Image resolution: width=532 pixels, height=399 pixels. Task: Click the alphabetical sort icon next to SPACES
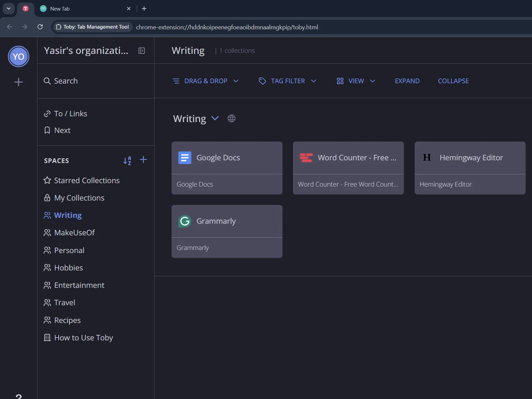(128, 160)
